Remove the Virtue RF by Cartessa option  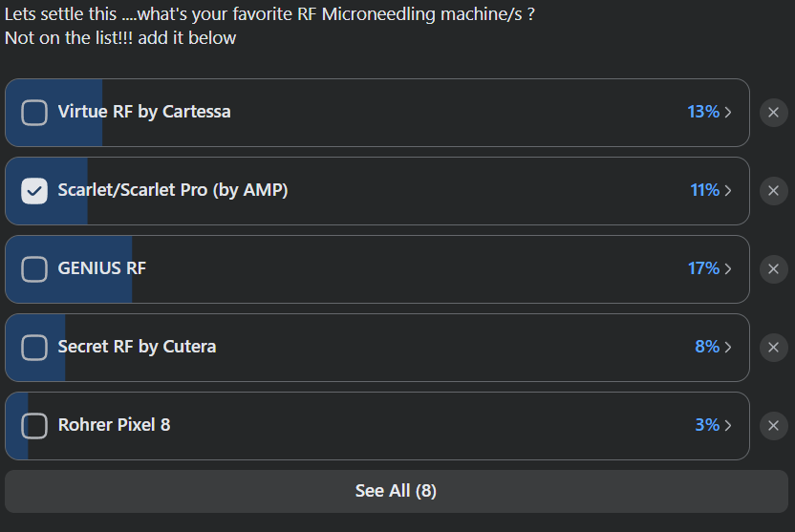(773, 113)
